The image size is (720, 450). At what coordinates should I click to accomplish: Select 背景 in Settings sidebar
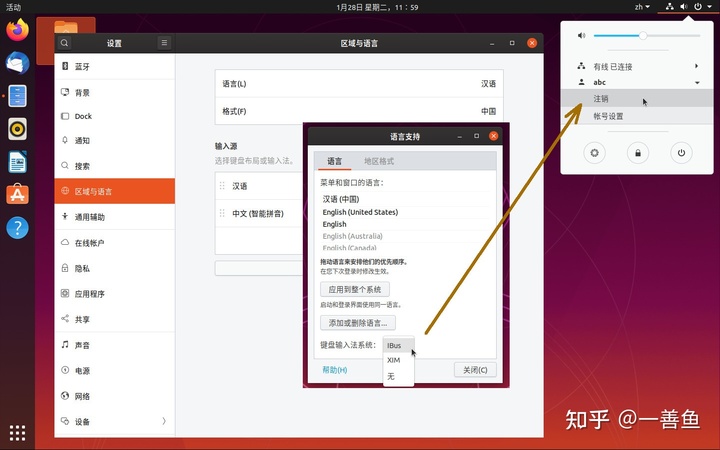[x=114, y=92]
